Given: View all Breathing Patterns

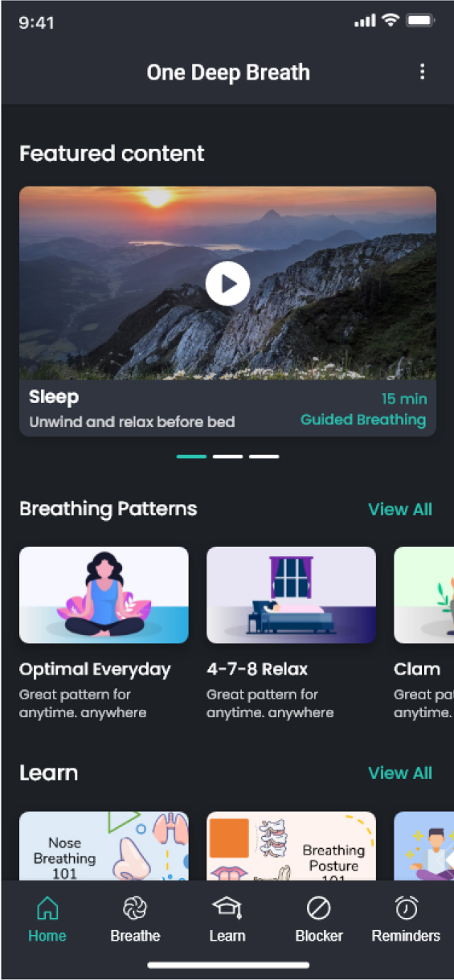Looking at the screenshot, I should point(400,509).
